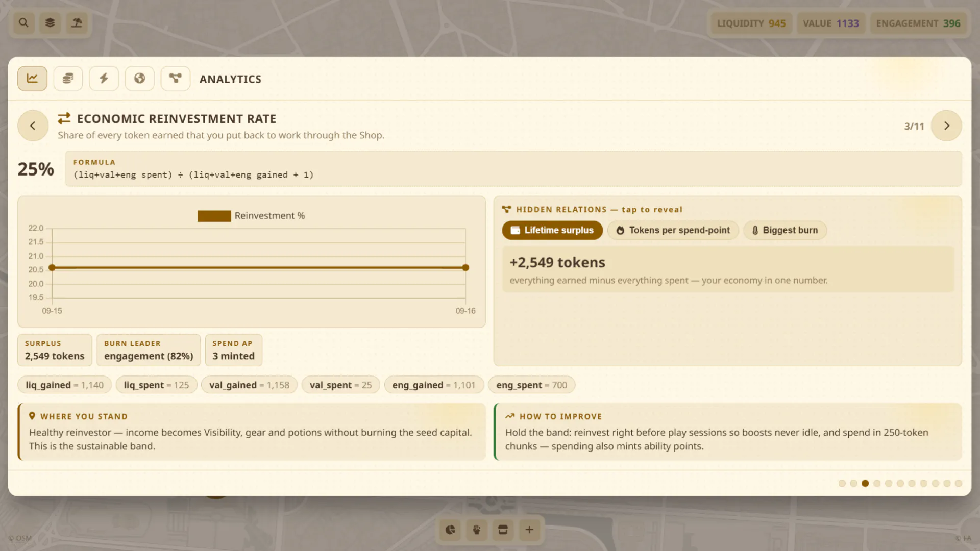Image resolution: width=980 pixels, height=551 pixels.
Task: Click the SPEND AP 3 minted card
Action: pyautogui.click(x=234, y=350)
